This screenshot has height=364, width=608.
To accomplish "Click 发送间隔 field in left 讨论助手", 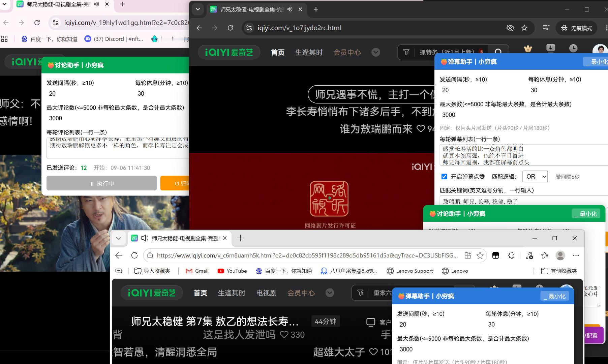I will 88,94.
